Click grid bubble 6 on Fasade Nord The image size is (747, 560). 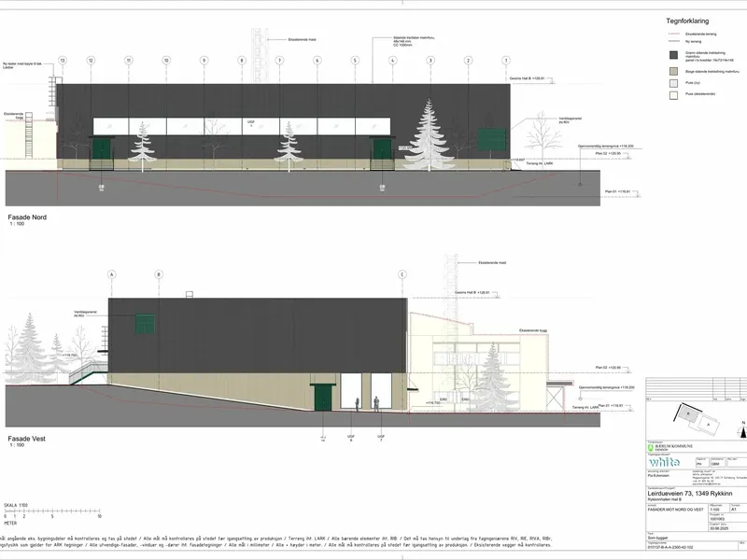[x=317, y=61]
